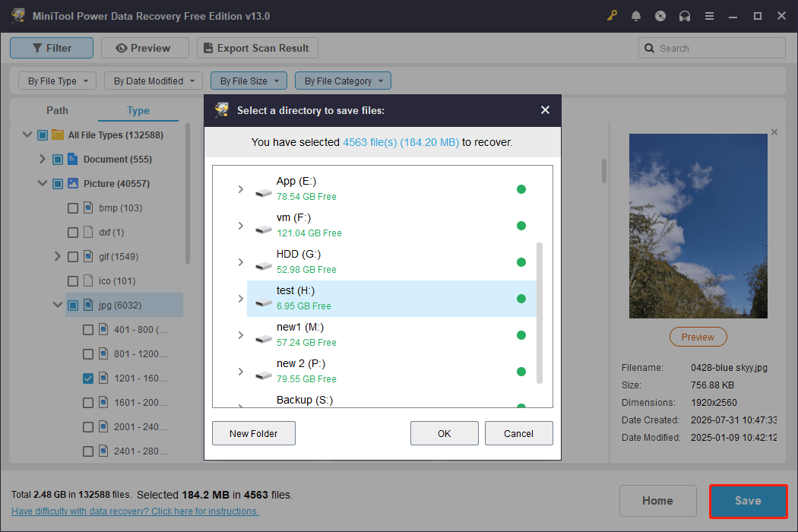Click the new 2 (P:) drive icon

tap(263, 375)
